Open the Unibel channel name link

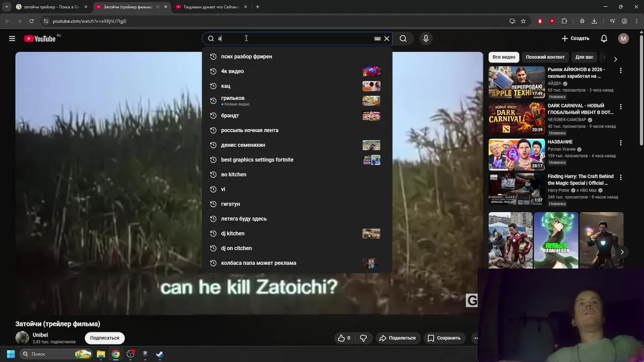pos(40,335)
